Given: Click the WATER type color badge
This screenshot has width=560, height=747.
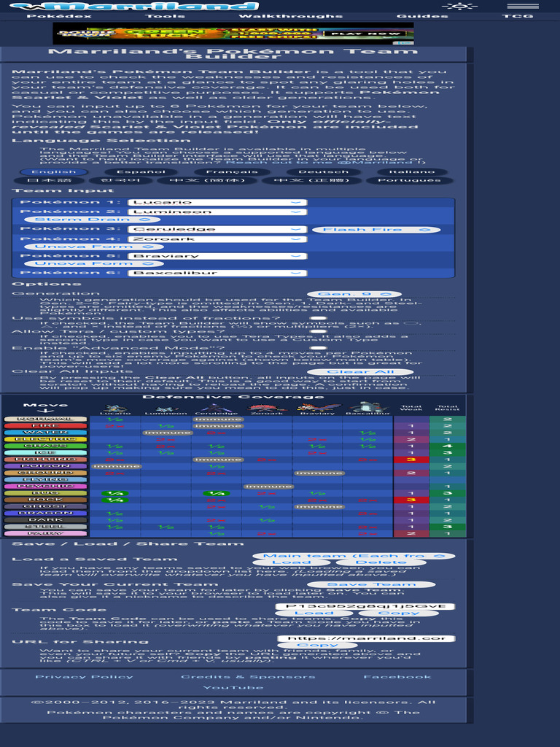Looking at the screenshot, I should (46, 433).
